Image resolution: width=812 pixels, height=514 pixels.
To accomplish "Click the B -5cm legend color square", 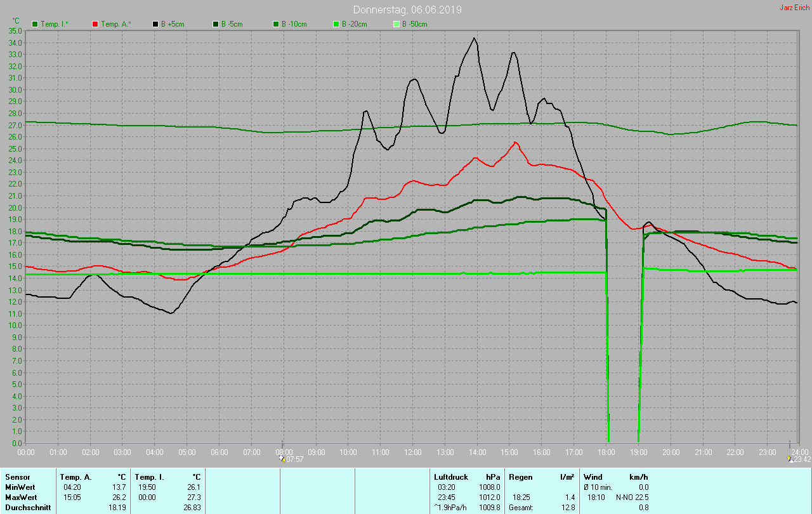I will [x=216, y=24].
